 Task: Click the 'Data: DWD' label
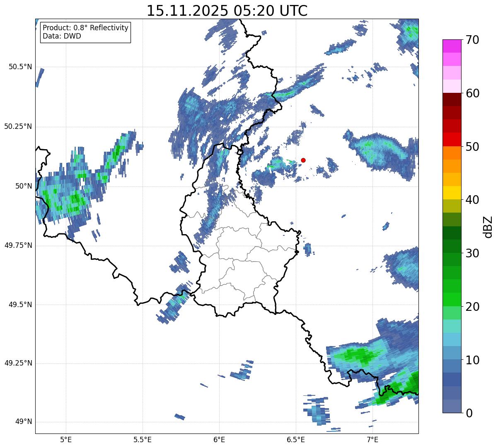coord(62,36)
